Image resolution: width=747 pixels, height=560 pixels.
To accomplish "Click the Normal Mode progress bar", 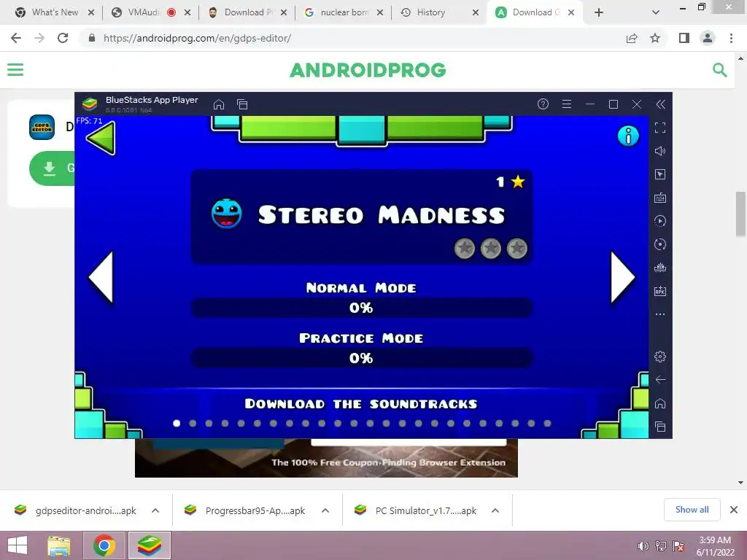I will point(362,308).
